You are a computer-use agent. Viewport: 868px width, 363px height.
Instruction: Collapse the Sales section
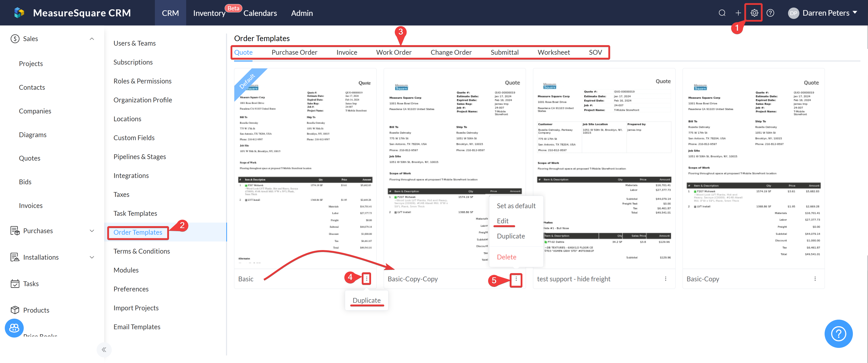coord(92,39)
